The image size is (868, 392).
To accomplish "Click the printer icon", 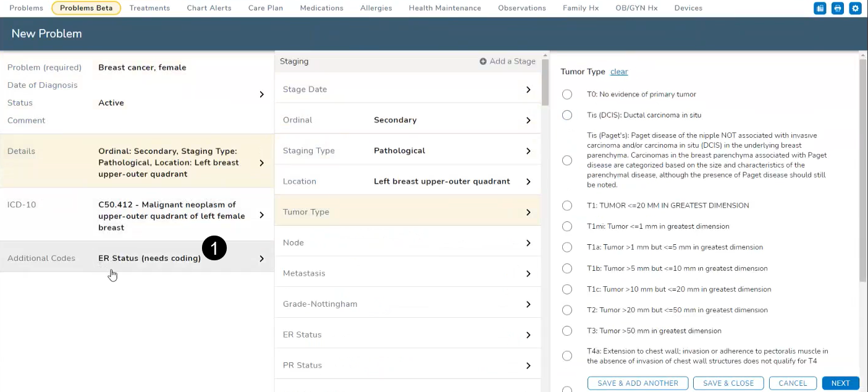I will point(838,8).
